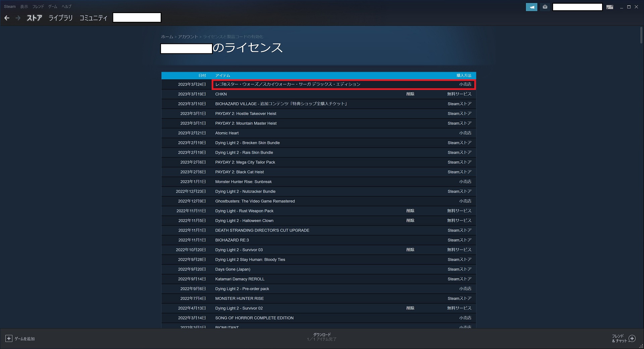Select SONG OF HORROR COMPLETE EDITION text

click(255, 318)
